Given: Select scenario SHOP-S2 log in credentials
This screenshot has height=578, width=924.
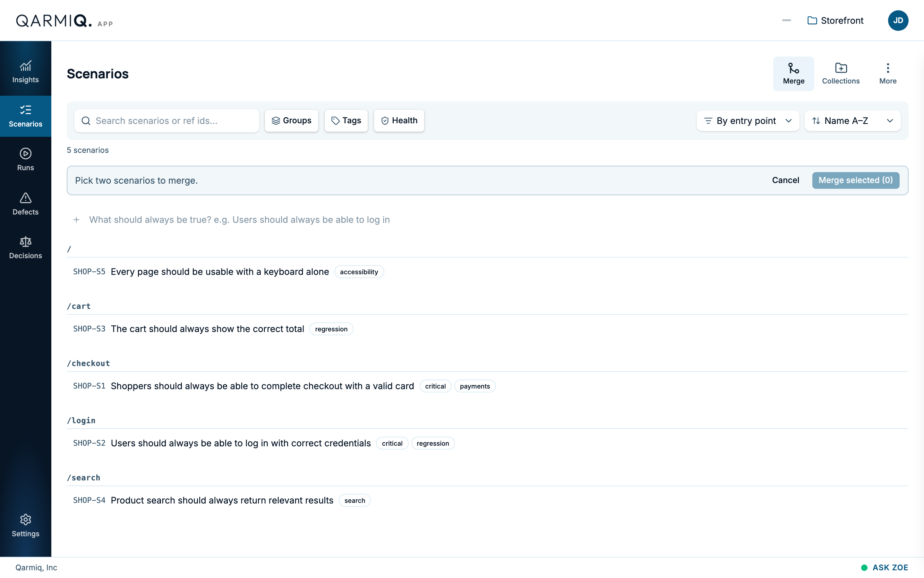Looking at the screenshot, I should pyautogui.click(x=488, y=443).
